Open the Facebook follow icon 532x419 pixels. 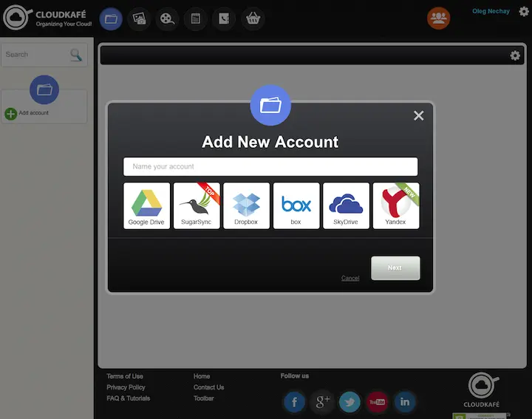coord(294,402)
